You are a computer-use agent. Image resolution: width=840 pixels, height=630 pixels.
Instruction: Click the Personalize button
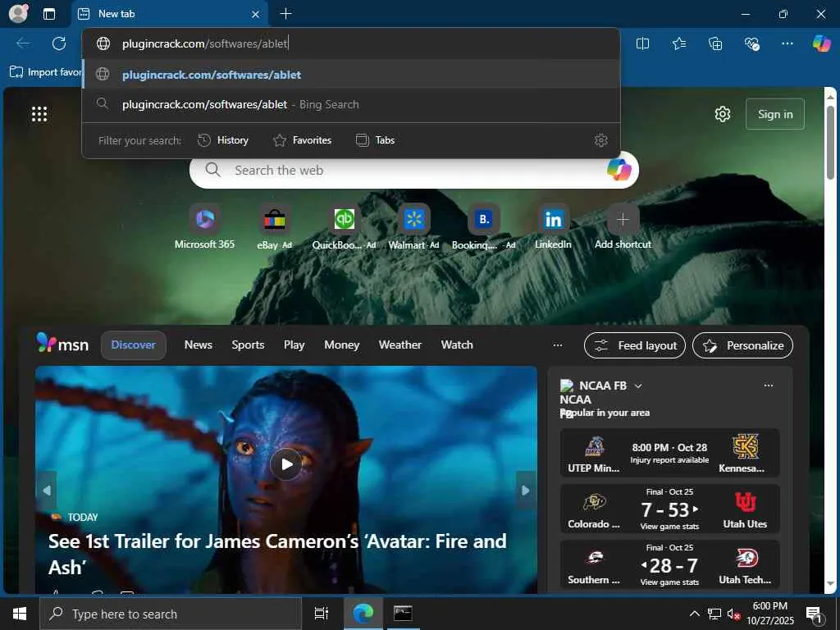pos(742,345)
